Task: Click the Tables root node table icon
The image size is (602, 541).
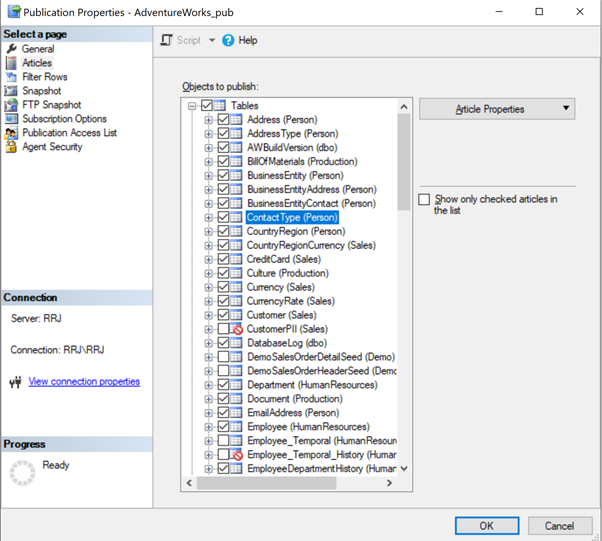Action: 220,105
